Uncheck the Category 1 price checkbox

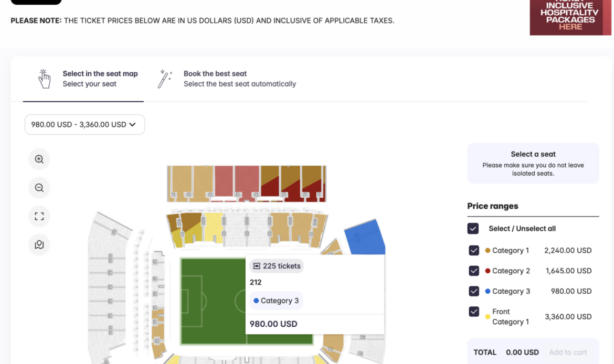pos(474,251)
